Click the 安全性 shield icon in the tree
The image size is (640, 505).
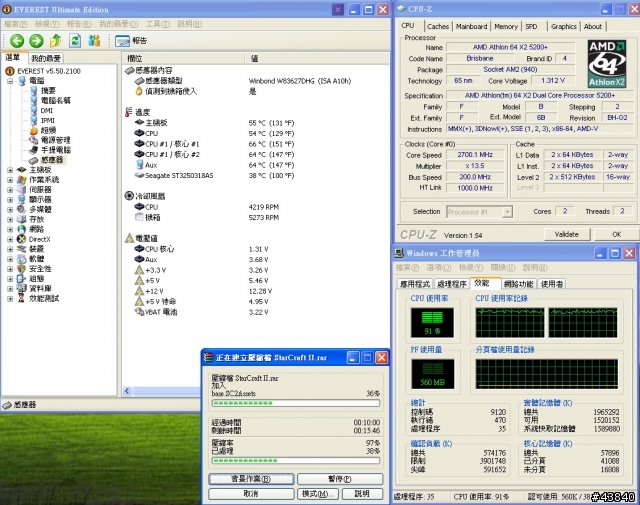(22, 269)
